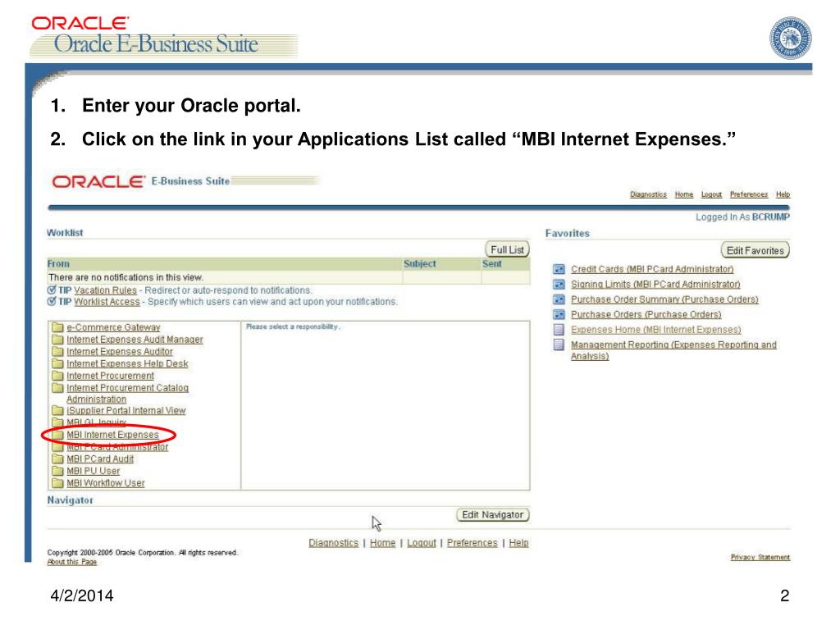Open the MBI PU User link
This screenshot has height=630, width=840.
[x=93, y=471]
